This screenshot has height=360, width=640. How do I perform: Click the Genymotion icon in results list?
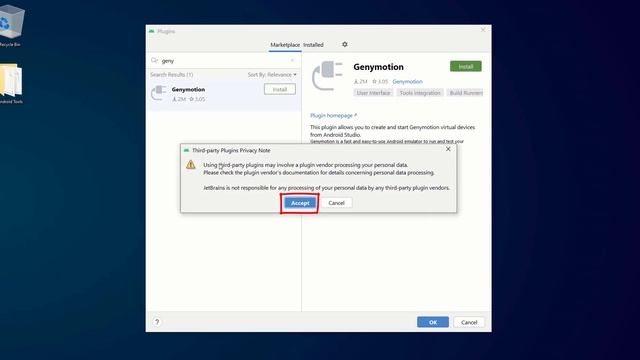[158, 93]
